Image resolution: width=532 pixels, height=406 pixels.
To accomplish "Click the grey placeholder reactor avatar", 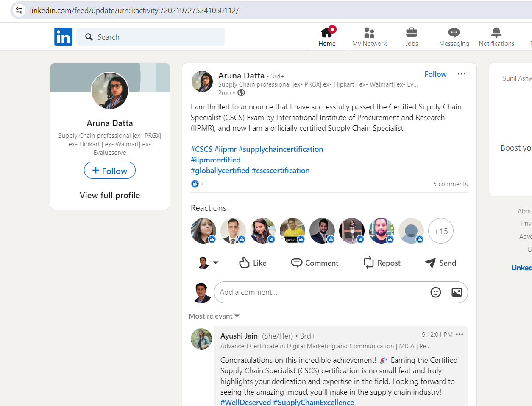I will (411, 231).
